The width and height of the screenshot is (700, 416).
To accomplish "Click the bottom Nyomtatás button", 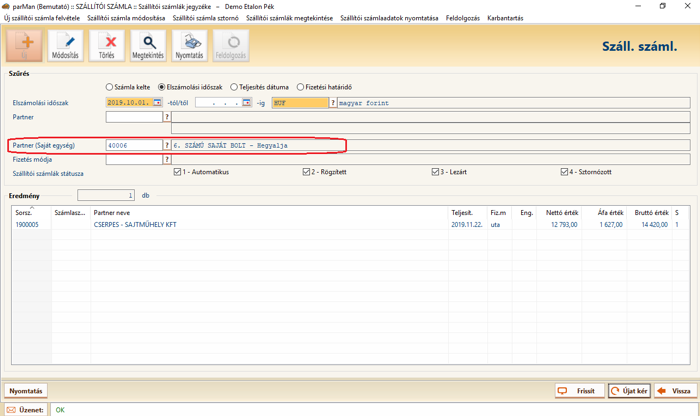I will click(26, 391).
